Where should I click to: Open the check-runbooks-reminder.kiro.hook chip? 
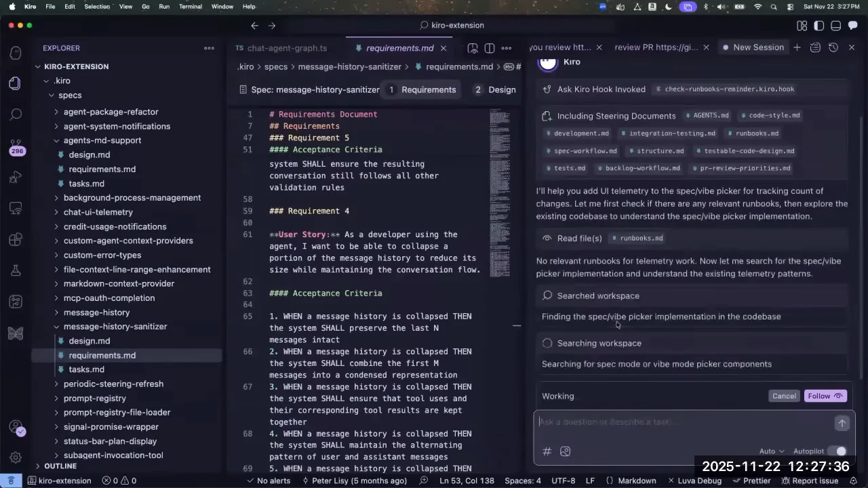[724, 89]
